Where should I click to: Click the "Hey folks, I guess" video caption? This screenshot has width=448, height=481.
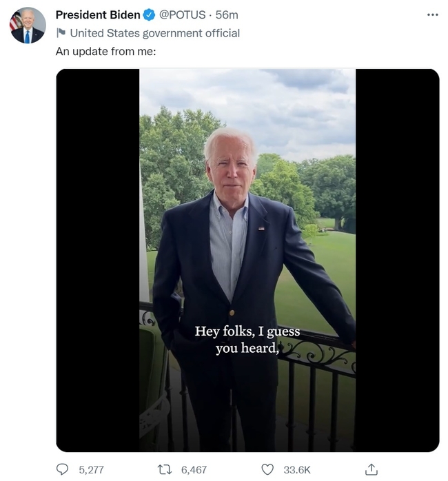[247, 331]
